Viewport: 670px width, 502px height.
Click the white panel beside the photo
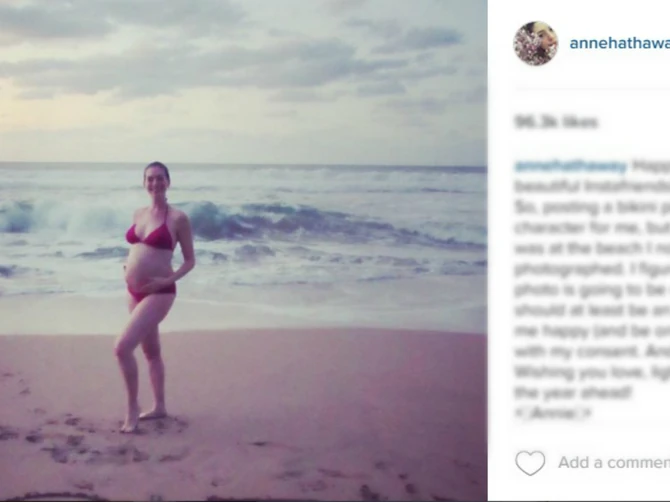click(579, 251)
